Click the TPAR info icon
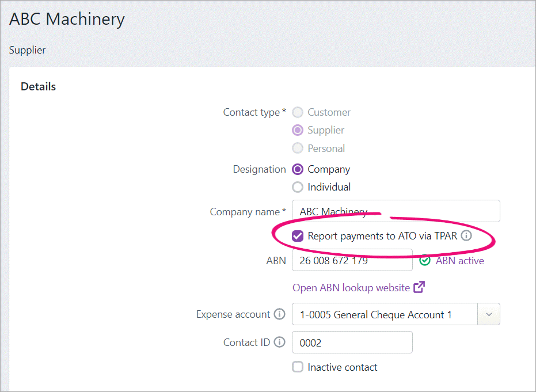Viewport: 536px width, 392px height. coord(466,236)
